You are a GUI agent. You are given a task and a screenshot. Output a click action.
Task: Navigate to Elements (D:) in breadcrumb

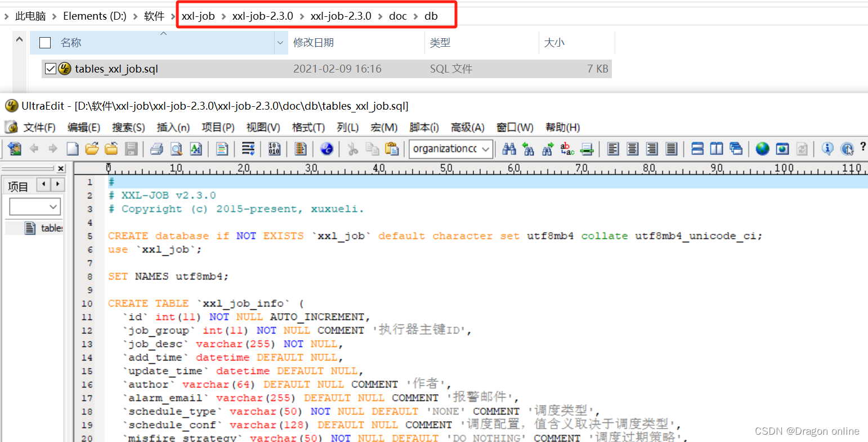(95, 16)
